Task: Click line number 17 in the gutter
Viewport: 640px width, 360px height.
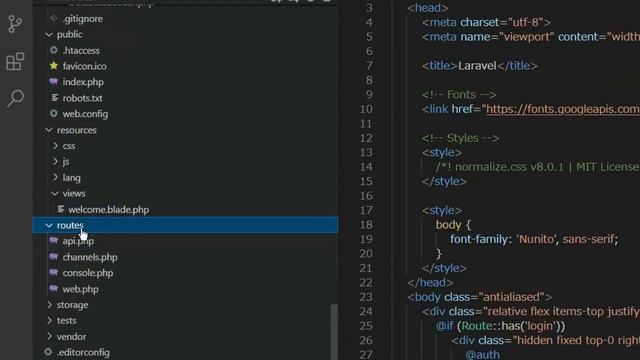Action: [x=366, y=210]
